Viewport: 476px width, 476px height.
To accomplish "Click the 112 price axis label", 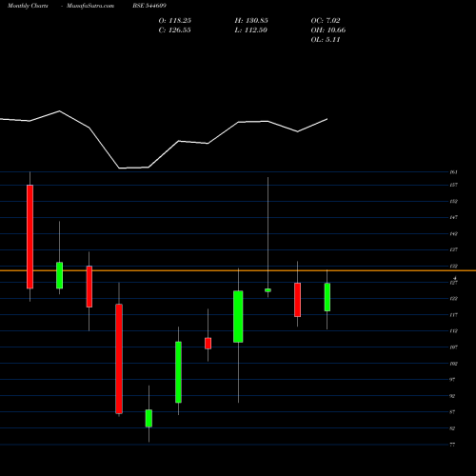I will [x=453, y=331].
